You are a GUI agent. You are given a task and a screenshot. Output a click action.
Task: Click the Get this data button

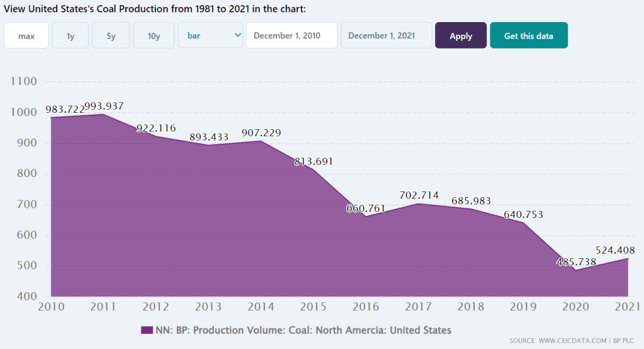coord(528,36)
